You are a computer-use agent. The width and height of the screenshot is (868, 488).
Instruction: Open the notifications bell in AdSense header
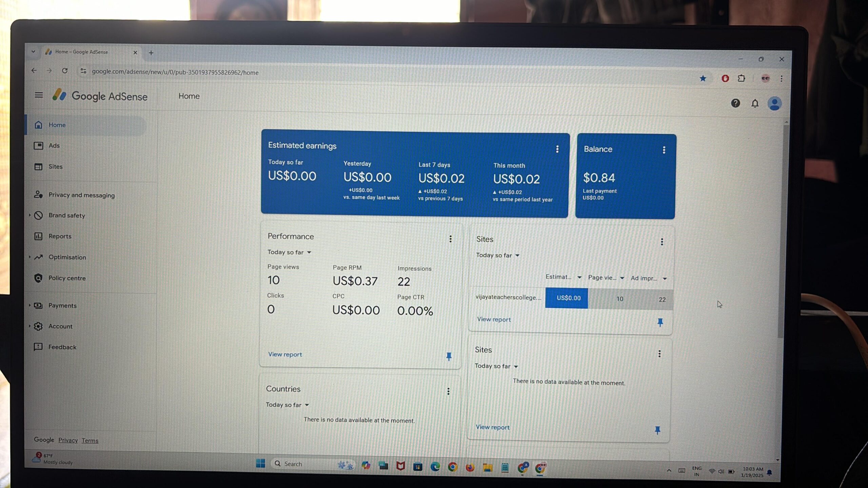(755, 103)
